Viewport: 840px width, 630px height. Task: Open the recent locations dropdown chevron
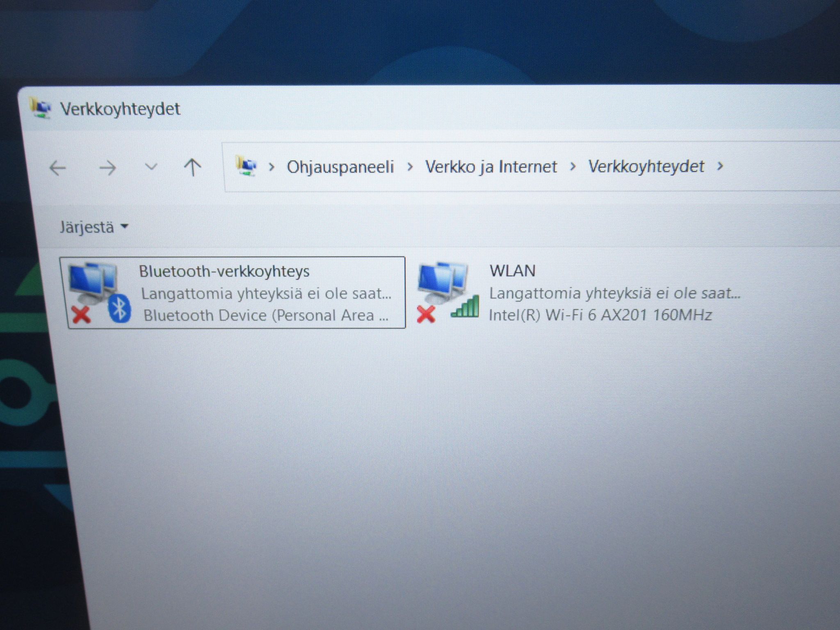coord(151,167)
